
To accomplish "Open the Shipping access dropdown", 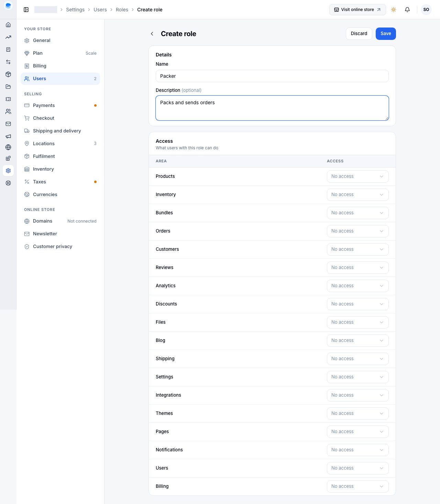I will click(357, 359).
